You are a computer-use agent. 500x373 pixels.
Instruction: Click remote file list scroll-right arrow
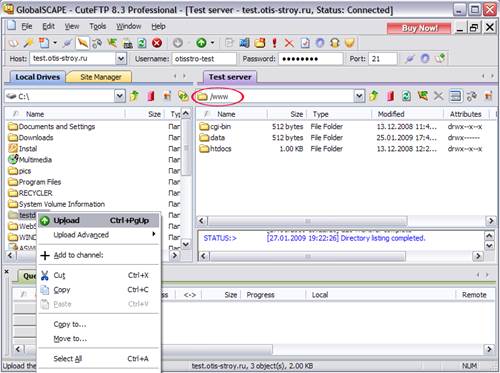pos(491,221)
